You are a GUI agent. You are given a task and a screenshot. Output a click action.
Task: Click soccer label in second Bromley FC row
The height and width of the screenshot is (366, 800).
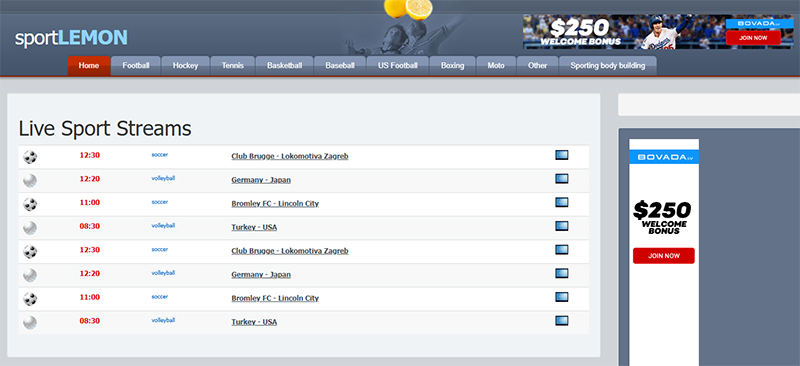[x=160, y=296]
